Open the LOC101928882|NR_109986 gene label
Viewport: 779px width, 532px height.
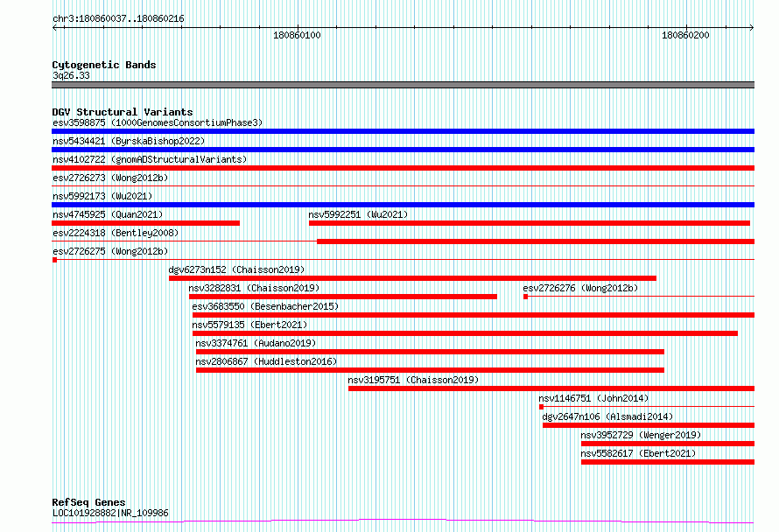pos(110,513)
